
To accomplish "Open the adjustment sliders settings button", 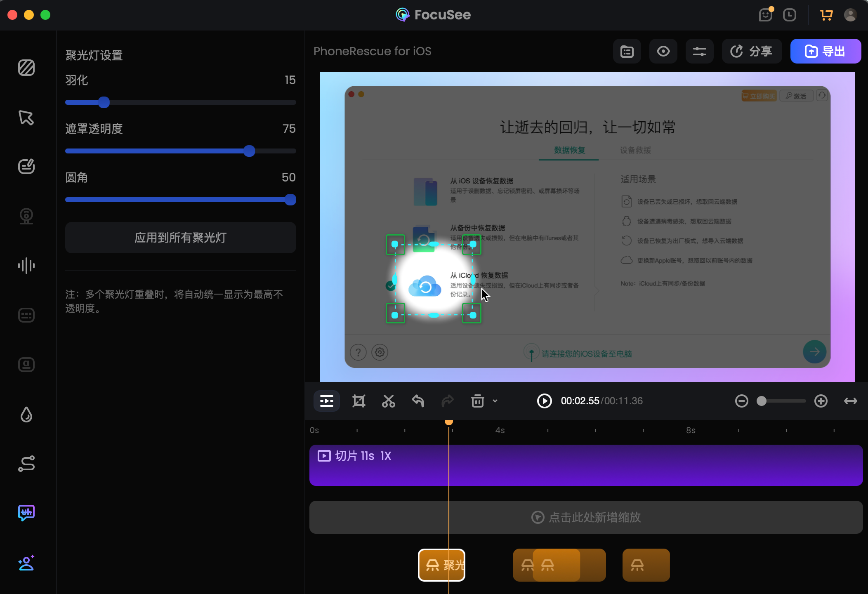I will pos(700,51).
